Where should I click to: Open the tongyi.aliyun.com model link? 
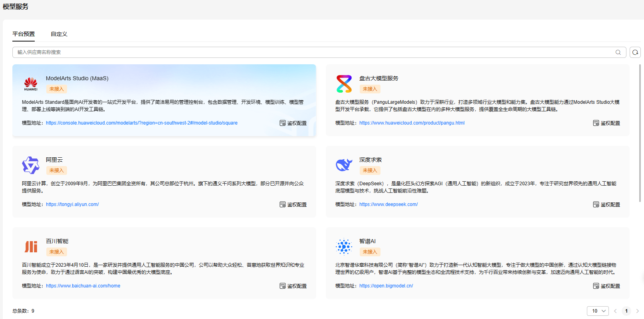click(x=72, y=204)
